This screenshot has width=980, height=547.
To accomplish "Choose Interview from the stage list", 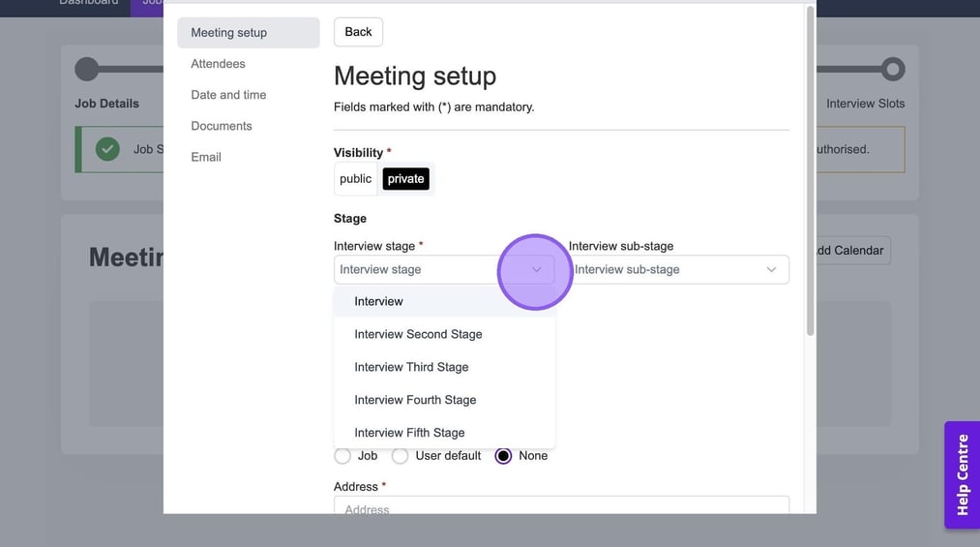I will click(x=378, y=302).
